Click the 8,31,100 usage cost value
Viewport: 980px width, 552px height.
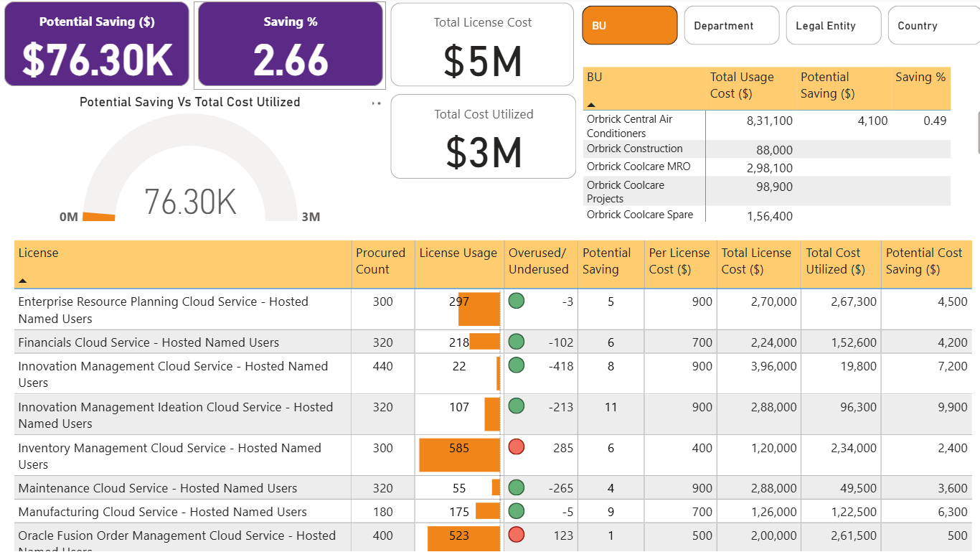click(770, 121)
